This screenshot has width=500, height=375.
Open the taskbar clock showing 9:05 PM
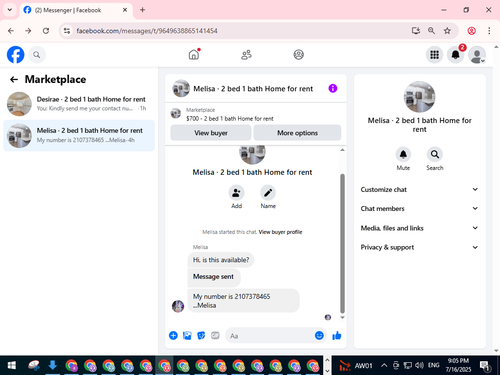(458, 365)
